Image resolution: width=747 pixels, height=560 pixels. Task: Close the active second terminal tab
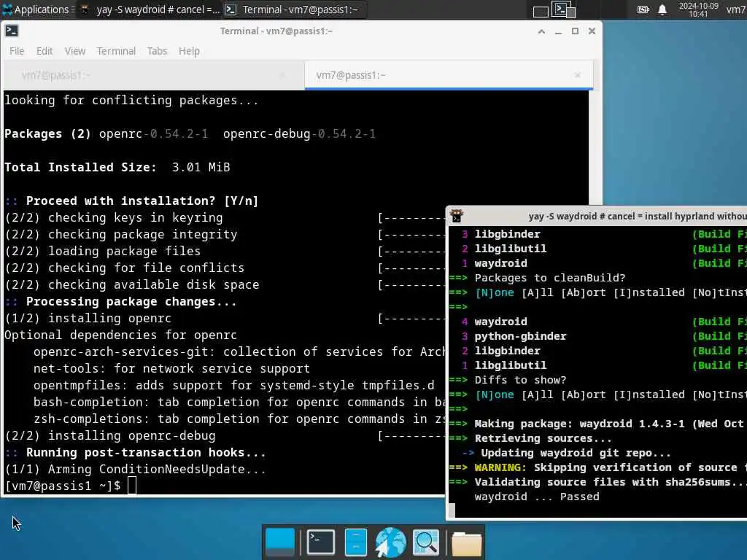tap(578, 75)
